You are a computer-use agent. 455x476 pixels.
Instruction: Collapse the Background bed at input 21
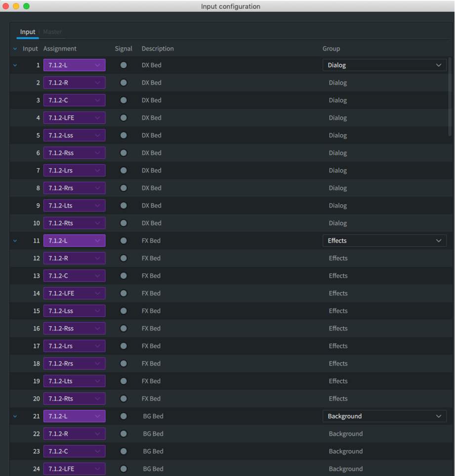click(14, 416)
